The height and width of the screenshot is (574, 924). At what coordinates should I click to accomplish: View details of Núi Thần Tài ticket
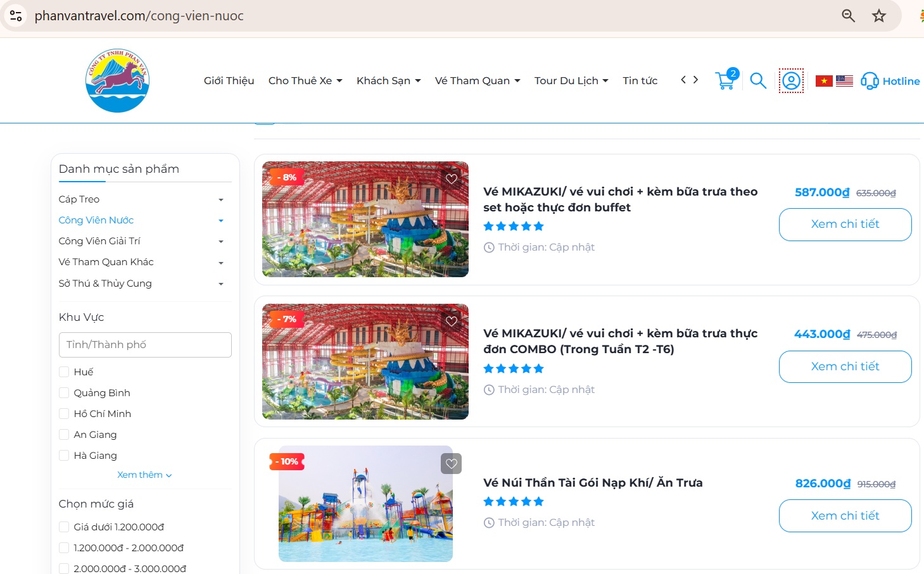click(845, 516)
